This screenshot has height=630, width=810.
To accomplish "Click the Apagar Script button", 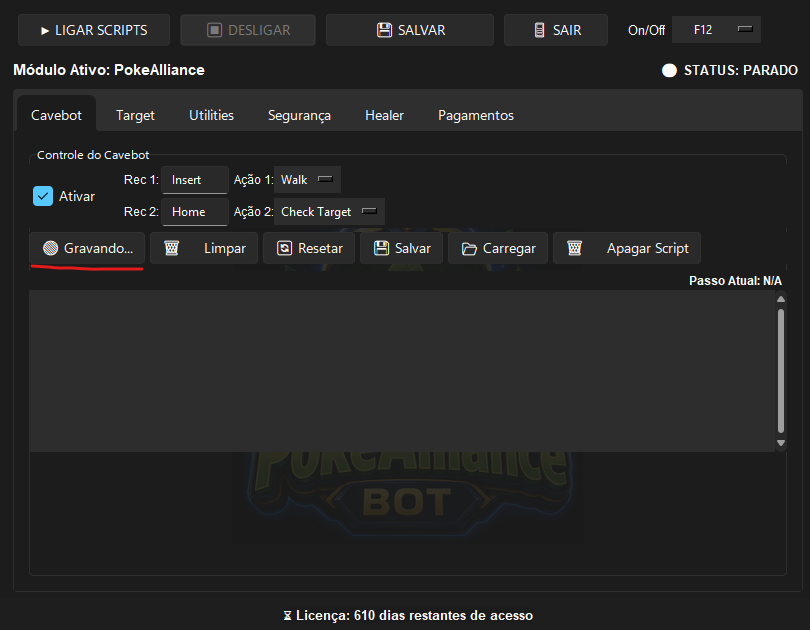I will click(x=627, y=248).
